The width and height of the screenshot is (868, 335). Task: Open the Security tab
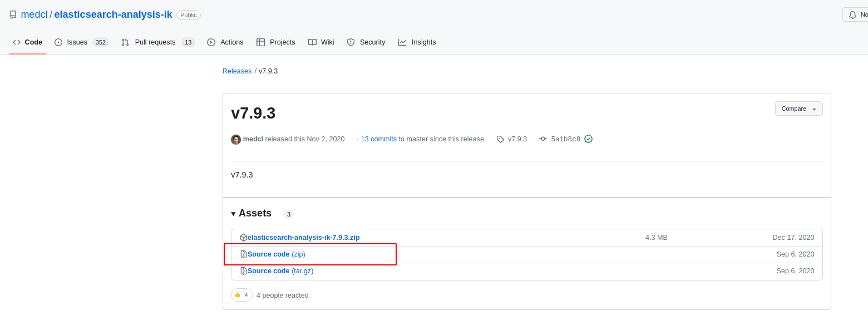coord(366,42)
